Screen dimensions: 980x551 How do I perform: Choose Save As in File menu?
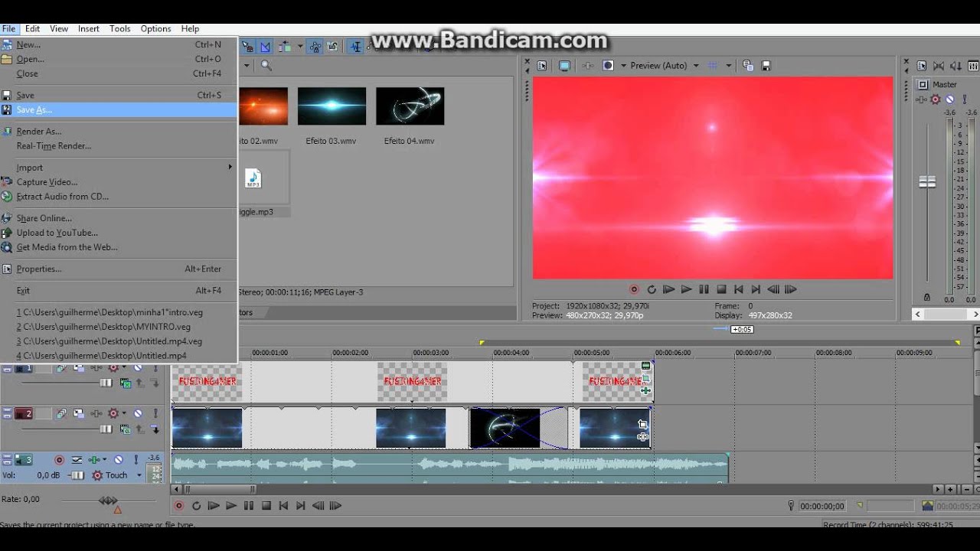click(x=119, y=110)
